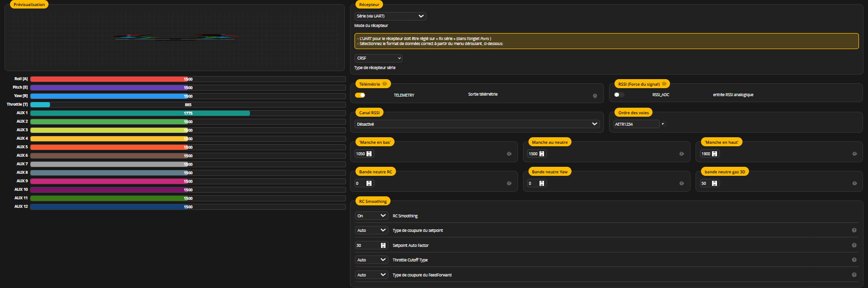The height and width of the screenshot is (288, 868).
Task: Open the RC Smoothing On dropdown
Action: 371,216
